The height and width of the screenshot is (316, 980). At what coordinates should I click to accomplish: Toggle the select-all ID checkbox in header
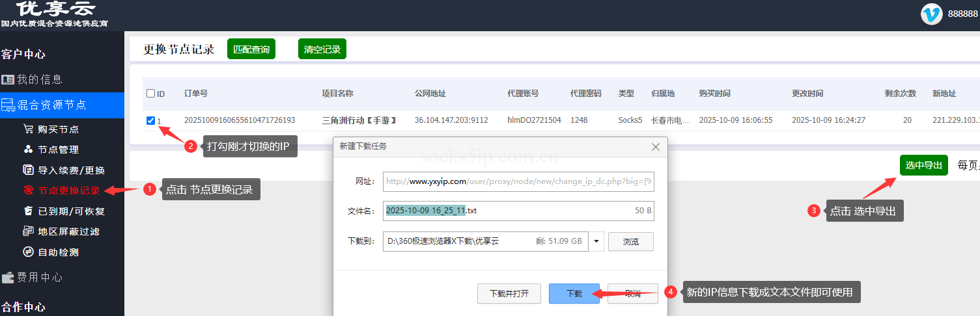(x=151, y=94)
